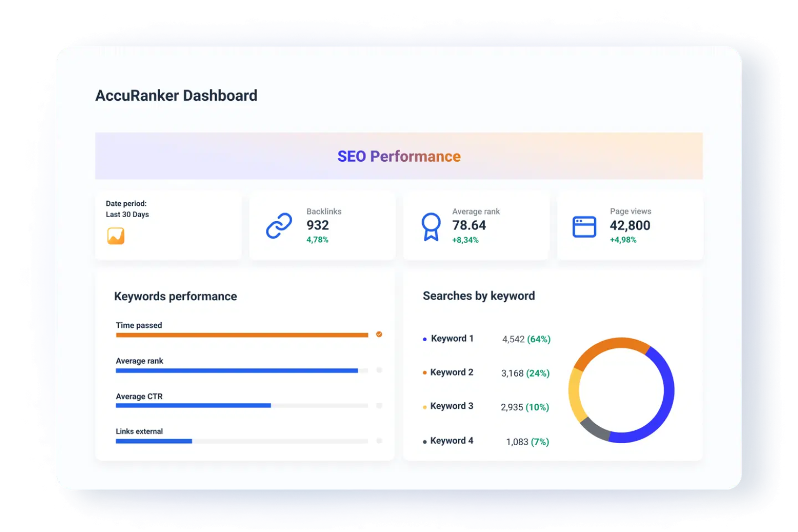This screenshot has height=532, width=798.
Task: Open the SEO Performance header tab
Action: (x=399, y=156)
